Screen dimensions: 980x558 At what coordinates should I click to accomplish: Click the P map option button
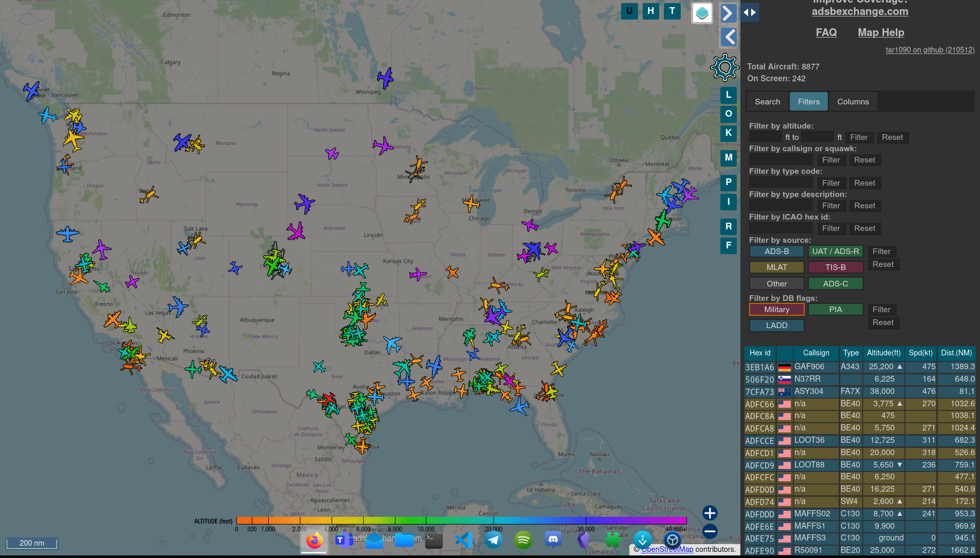click(x=729, y=183)
